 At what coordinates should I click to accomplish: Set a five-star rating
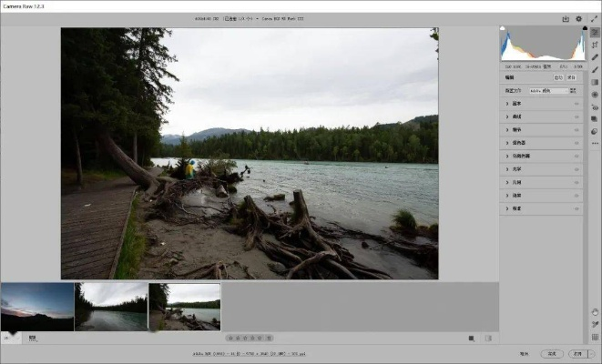click(x=260, y=339)
